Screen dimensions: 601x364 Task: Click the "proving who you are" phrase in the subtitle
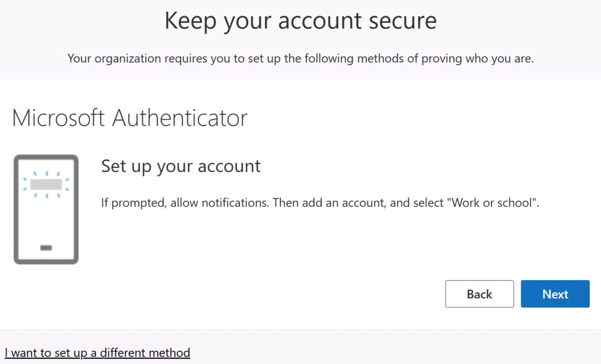tap(481, 59)
